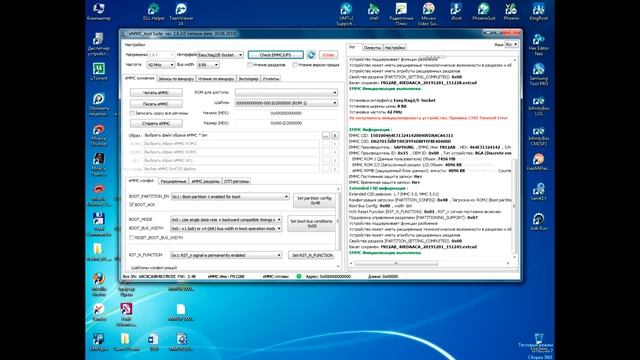
Task: Click the 'Set partition config: 0x48' button
Action: click(x=314, y=200)
